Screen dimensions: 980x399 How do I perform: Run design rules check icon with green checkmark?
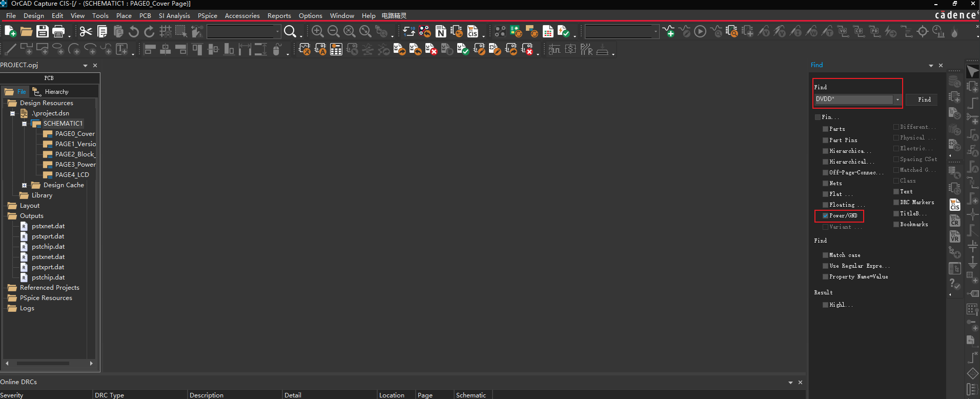(564, 31)
